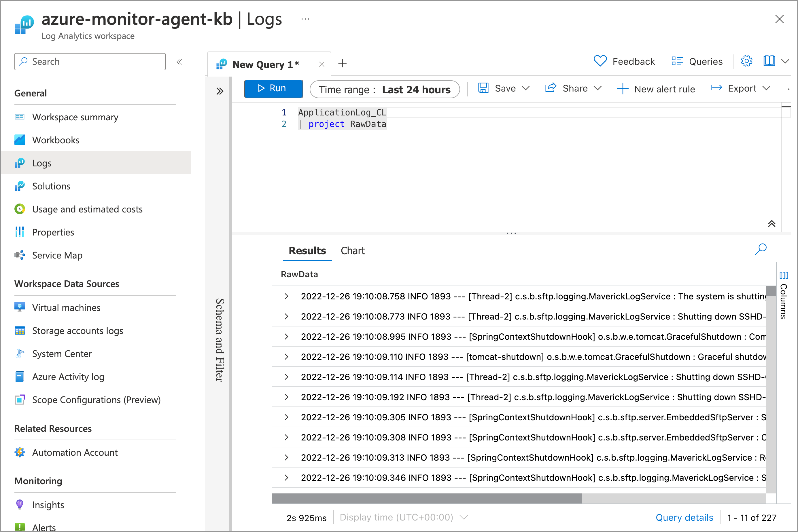Open dropdown next to book icon
This screenshot has width=798, height=532.
(785, 61)
